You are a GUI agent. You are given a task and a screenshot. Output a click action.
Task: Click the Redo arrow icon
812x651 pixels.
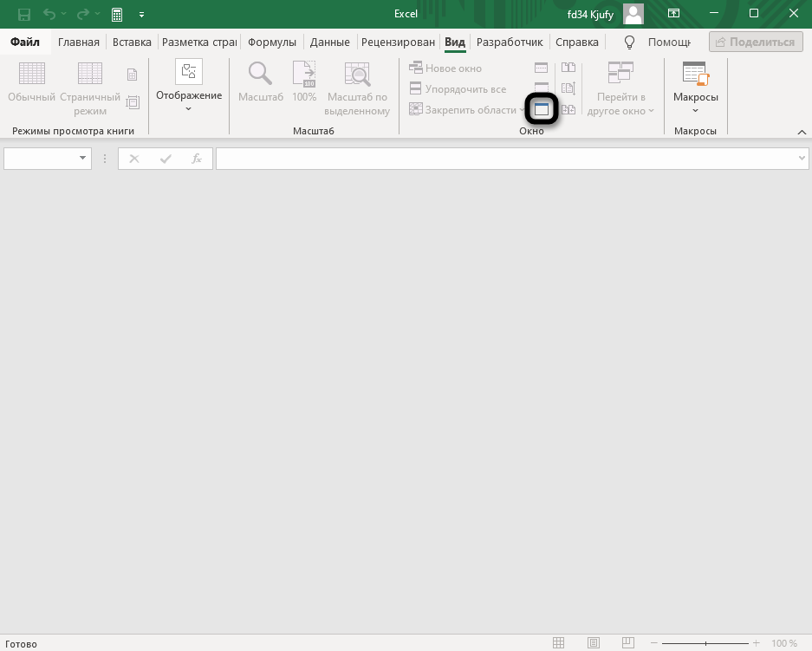tap(83, 14)
